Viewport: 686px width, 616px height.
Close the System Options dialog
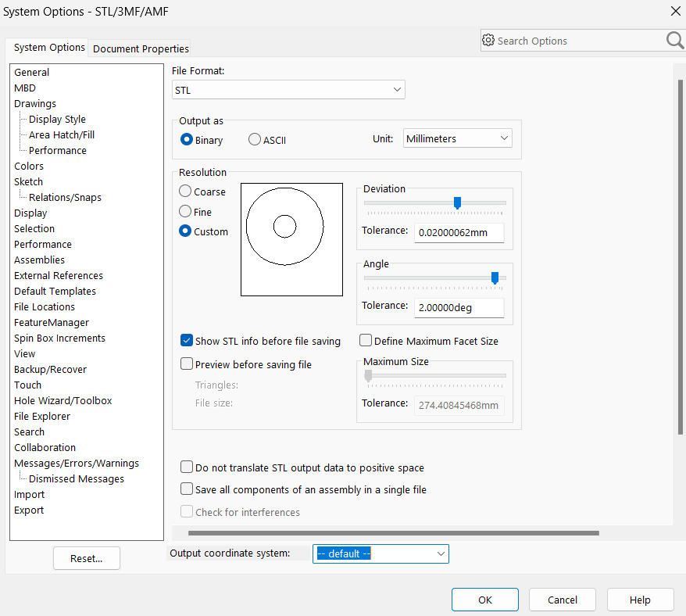click(676, 11)
